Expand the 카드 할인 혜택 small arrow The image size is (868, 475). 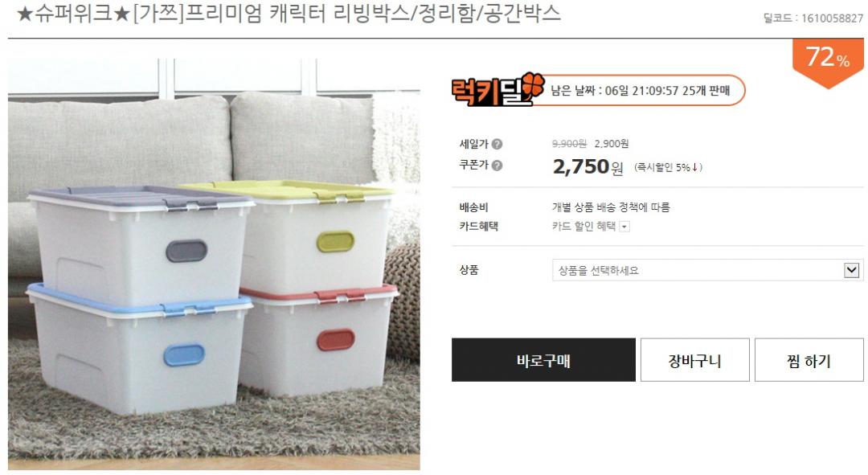624,227
